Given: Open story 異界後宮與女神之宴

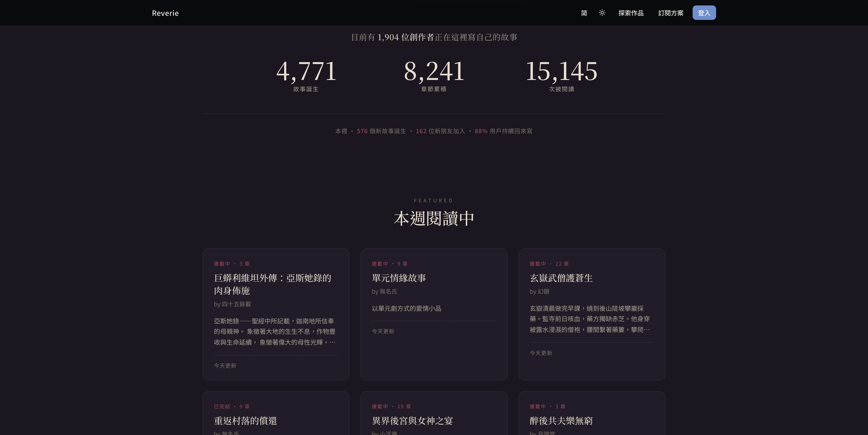Looking at the screenshot, I should coord(412,421).
